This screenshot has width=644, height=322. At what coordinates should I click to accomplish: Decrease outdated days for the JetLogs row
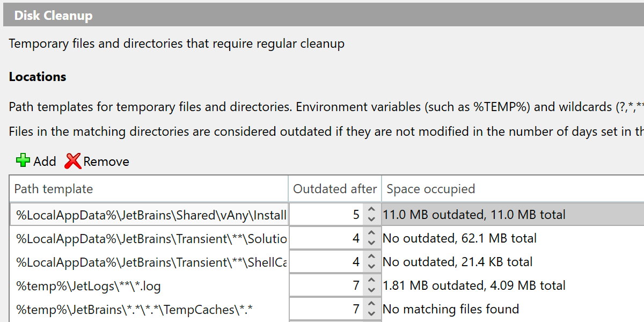pyautogui.click(x=371, y=290)
